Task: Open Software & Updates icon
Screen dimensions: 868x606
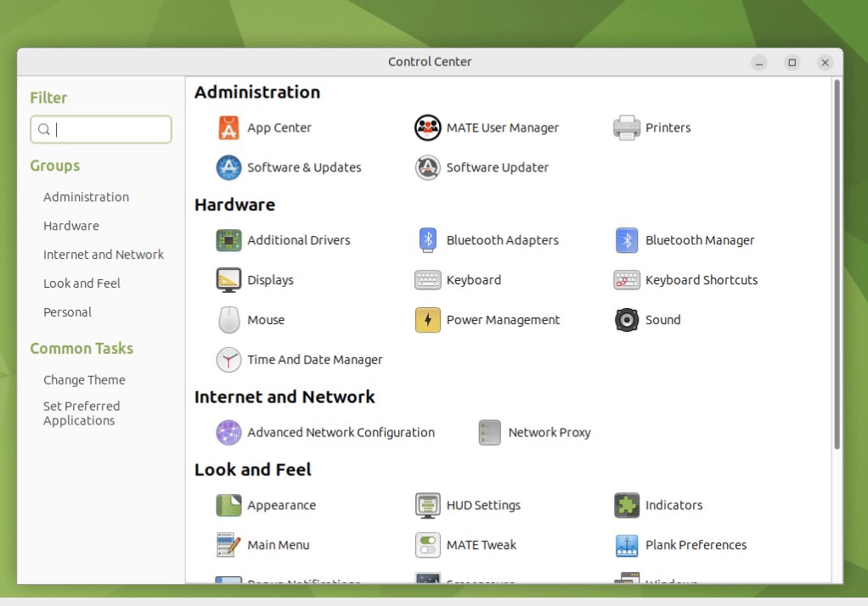Action: [x=228, y=168]
